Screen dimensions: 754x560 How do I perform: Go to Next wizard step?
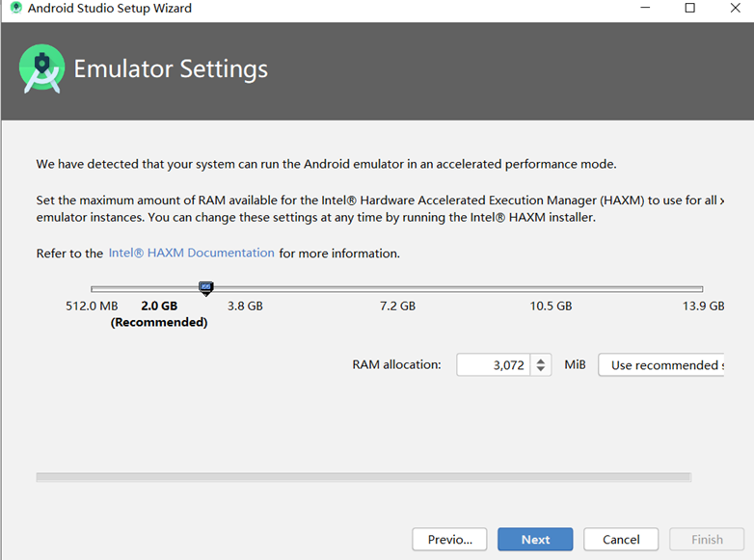click(x=535, y=540)
